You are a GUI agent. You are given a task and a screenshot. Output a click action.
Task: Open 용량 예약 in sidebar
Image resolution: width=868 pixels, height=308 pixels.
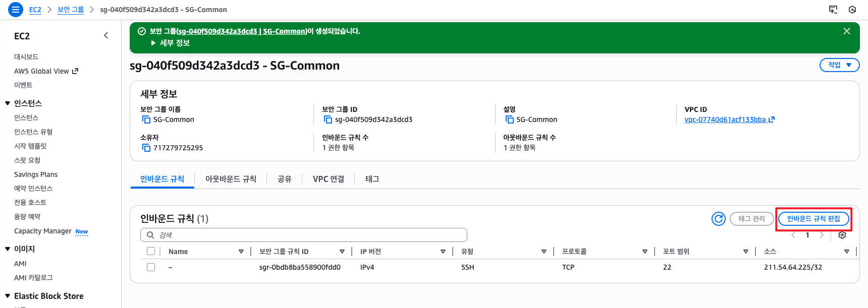pyautogui.click(x=27, y=217)
